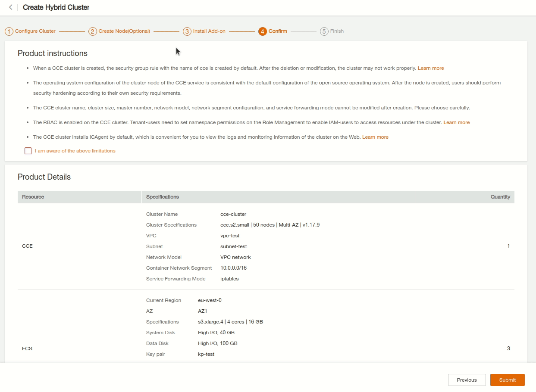Viewport: 536px width, 392px height.
Task: Click the System Disk label
Action: [160, 333]
